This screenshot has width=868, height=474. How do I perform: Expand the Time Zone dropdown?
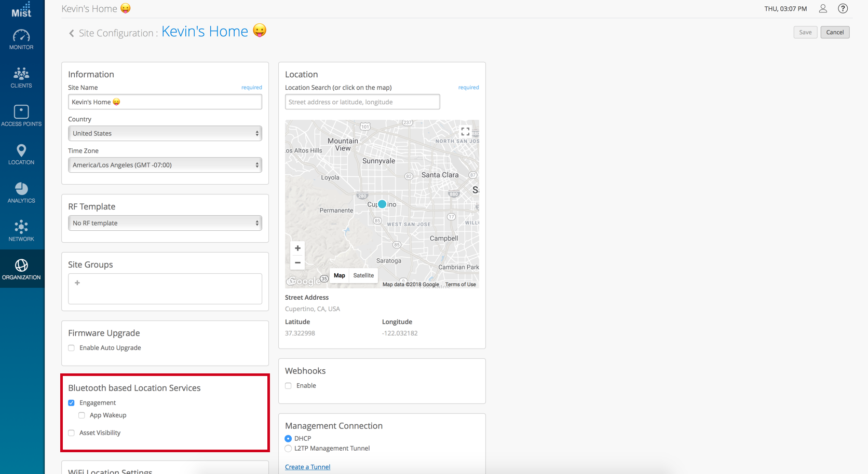click(x=165, y=165)
